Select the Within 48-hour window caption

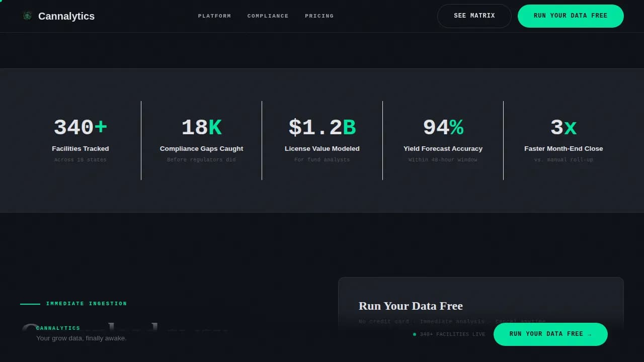(443, 160)
